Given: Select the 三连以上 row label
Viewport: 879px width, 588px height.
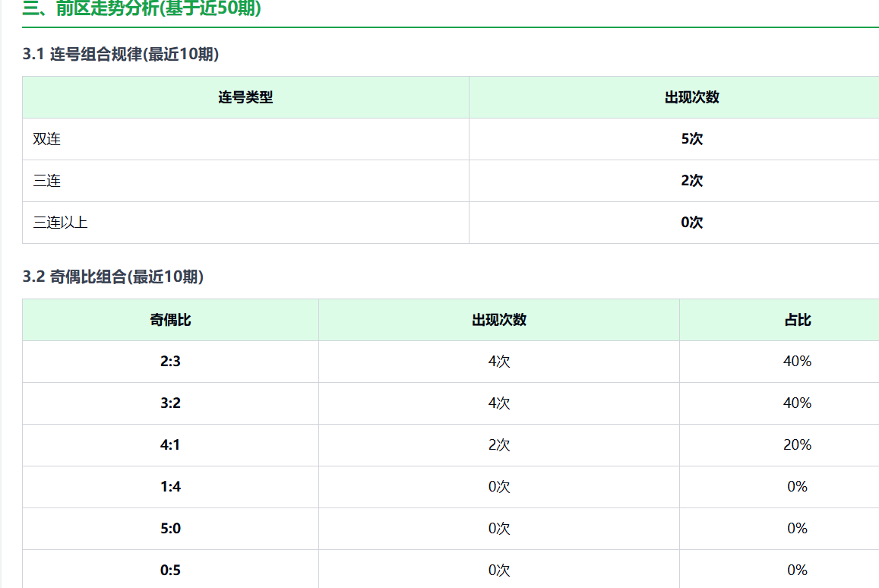Looking at the screenshot, I should click(61, 223).
